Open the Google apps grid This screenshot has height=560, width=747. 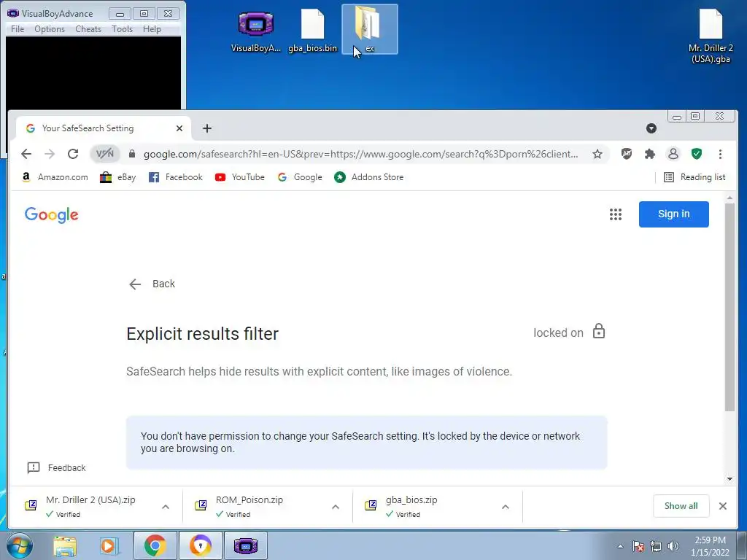click(x=616, y=214)
